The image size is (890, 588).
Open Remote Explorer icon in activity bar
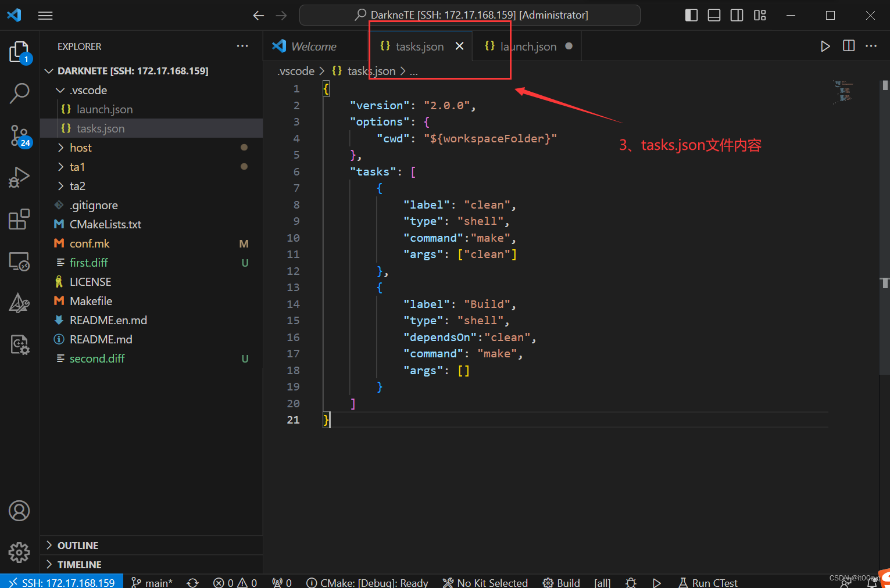[x=20, y=262]
